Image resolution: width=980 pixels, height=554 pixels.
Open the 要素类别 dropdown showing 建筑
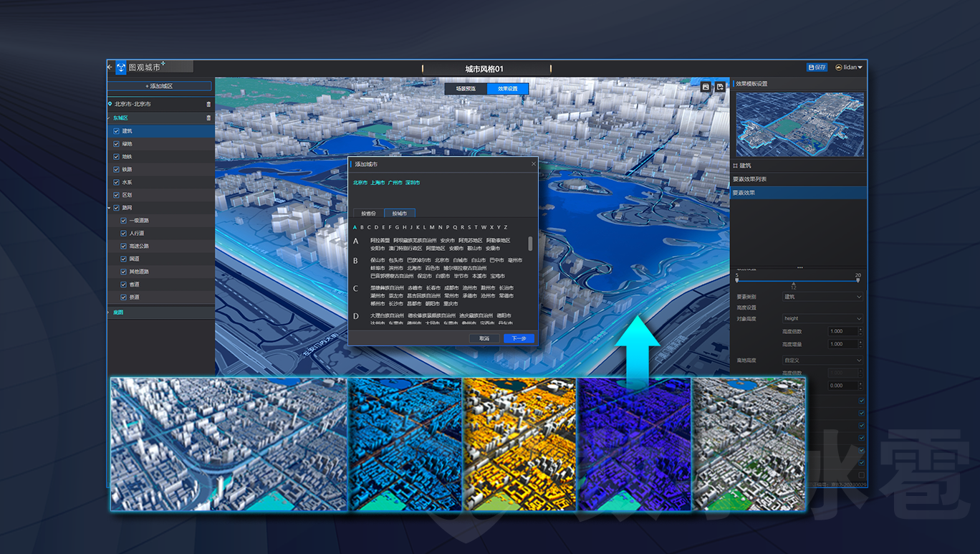point(822,297)
